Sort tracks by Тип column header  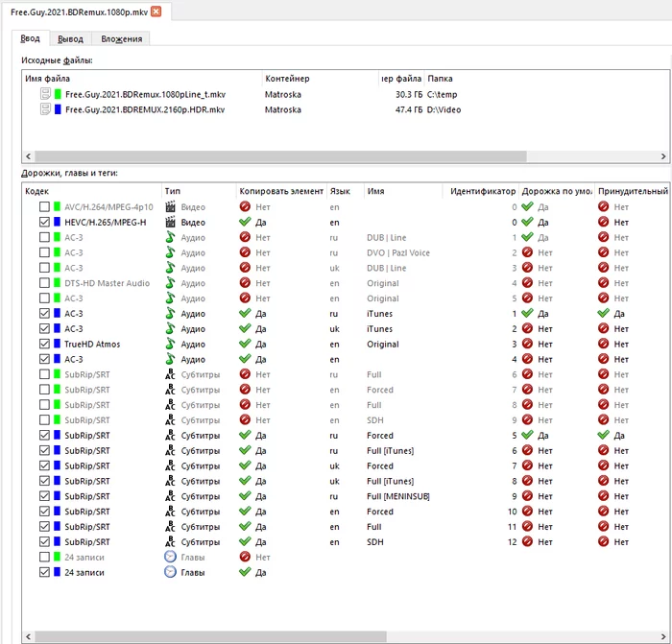199,191
